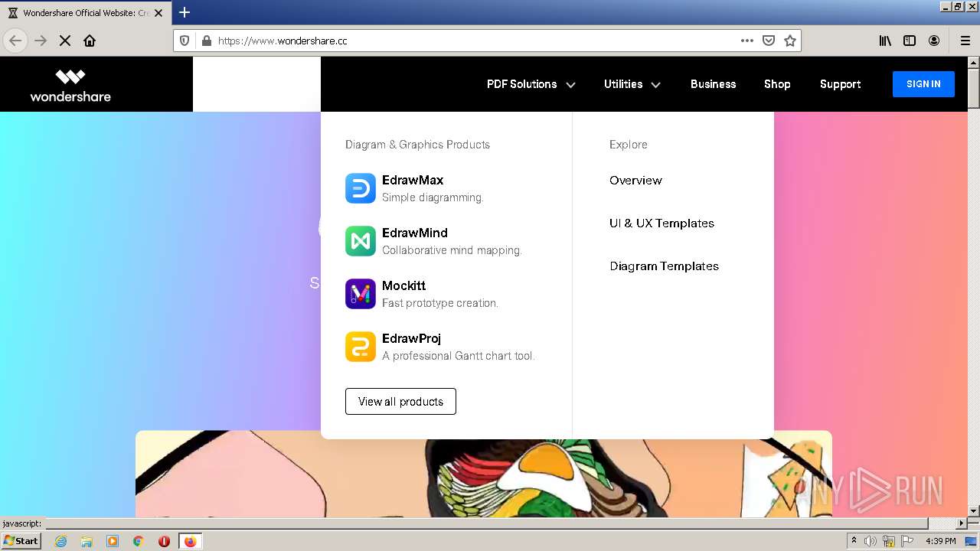The width and height of the screenshot is (980, 551).
Task: Open Action Center flag tray icon
Action: pos(906,541)
